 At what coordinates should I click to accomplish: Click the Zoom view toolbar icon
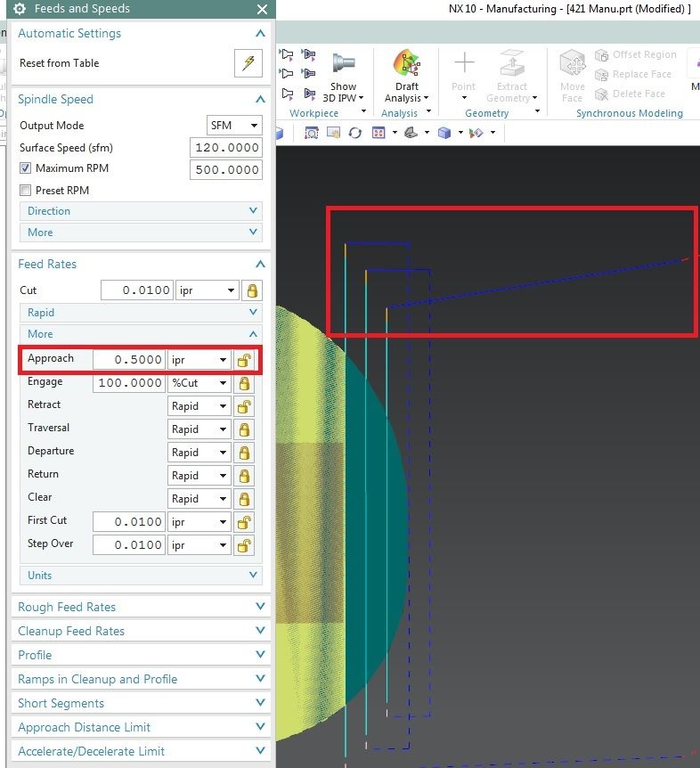[x=312, y=133]
